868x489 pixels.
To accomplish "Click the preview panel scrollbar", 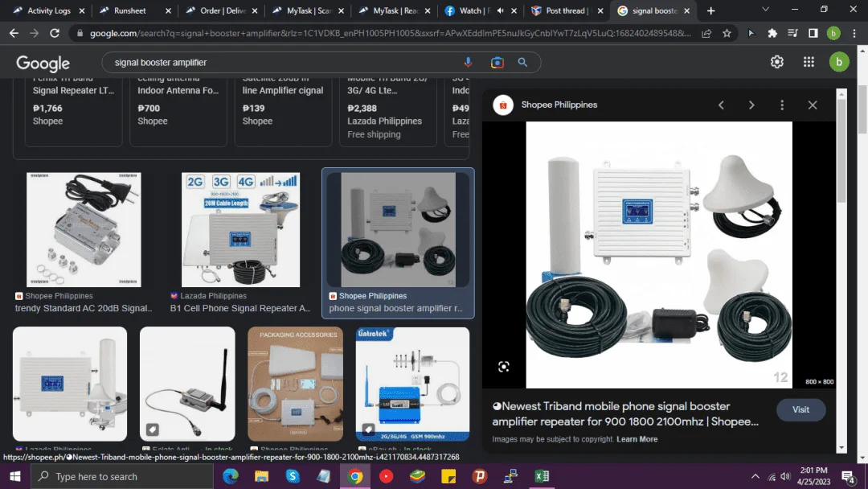I will (841, 150).
